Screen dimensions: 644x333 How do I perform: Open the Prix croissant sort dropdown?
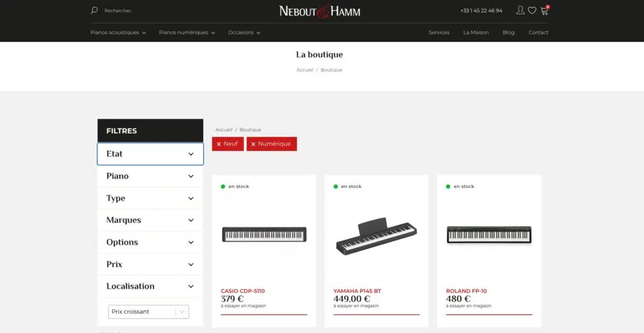coord(148,312)
